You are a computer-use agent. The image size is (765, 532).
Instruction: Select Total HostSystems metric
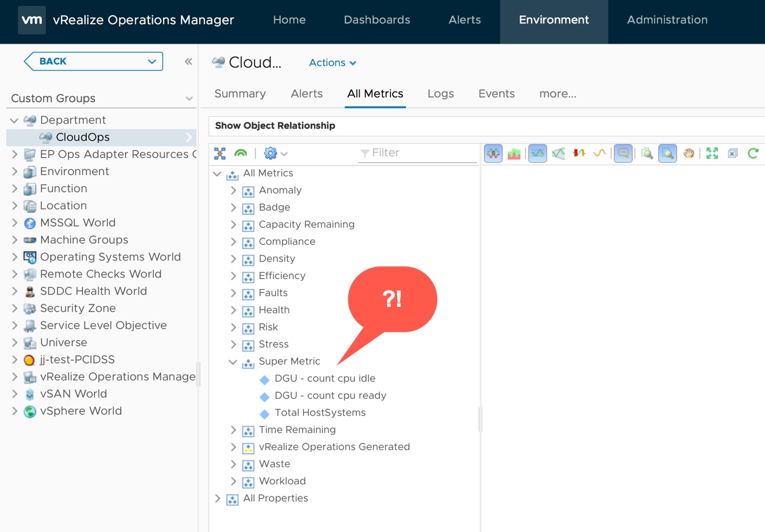pos(320,413)
